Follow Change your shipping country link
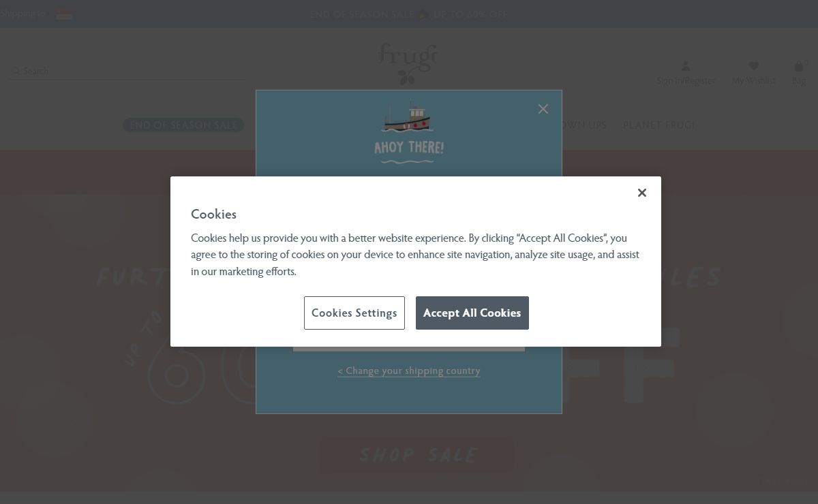The width and height of the screenshot is (818, 504). (409, 371)
